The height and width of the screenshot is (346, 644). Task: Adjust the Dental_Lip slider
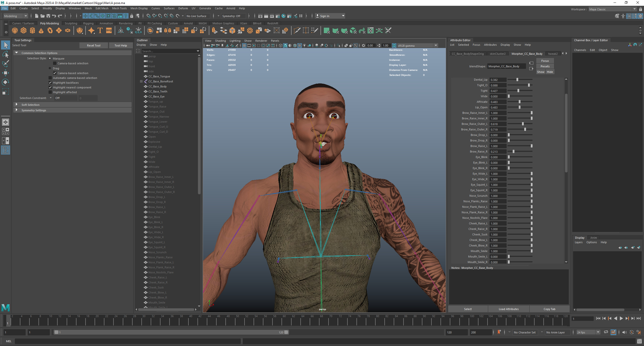click(x=517, y=80)
